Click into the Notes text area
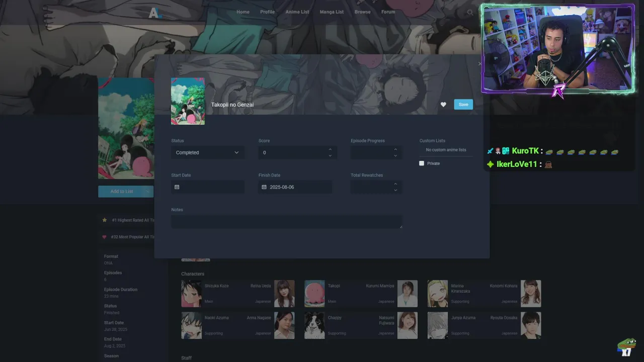This screenshot has width=644, height=362. [287, 222]
